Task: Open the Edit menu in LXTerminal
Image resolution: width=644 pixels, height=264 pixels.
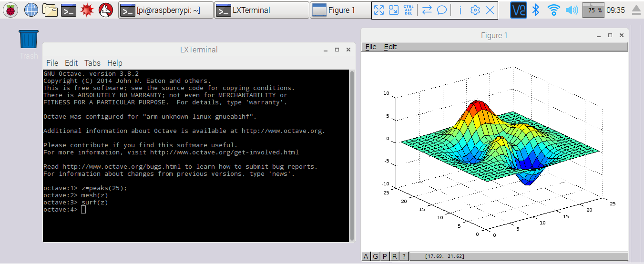Action: click(71, 63)
